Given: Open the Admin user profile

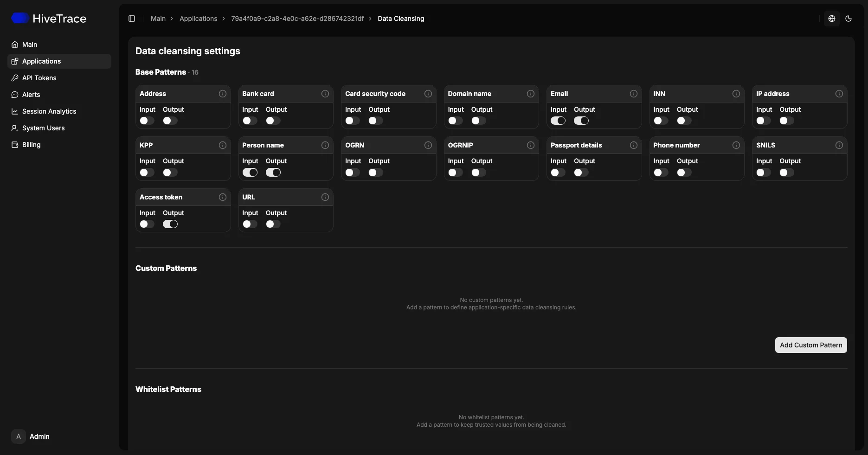Looking at the screenshot, I should click(31, 436).
